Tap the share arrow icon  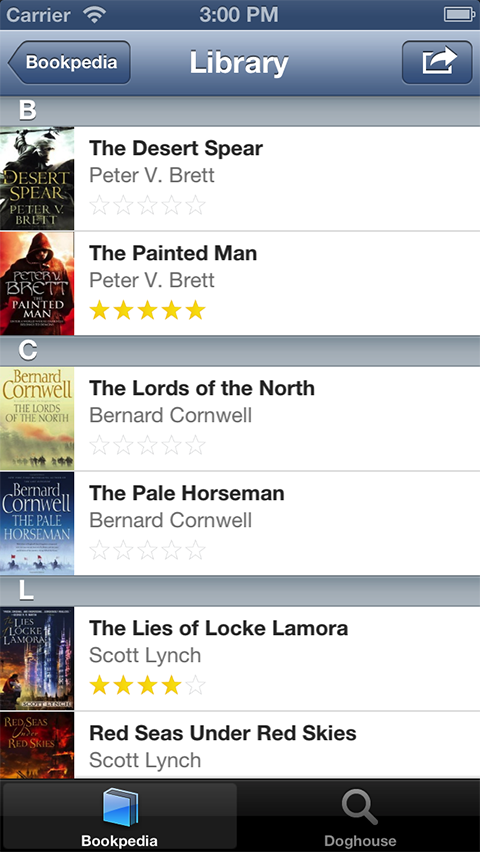point(437,62)
